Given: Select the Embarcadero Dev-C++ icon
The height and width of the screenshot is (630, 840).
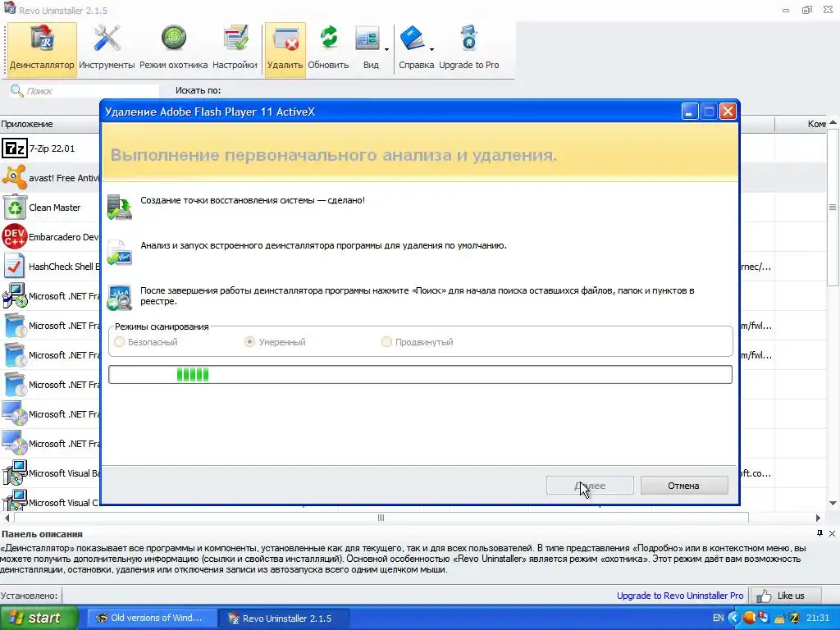Looking at the screenshot, I should (x=15, y=237).
